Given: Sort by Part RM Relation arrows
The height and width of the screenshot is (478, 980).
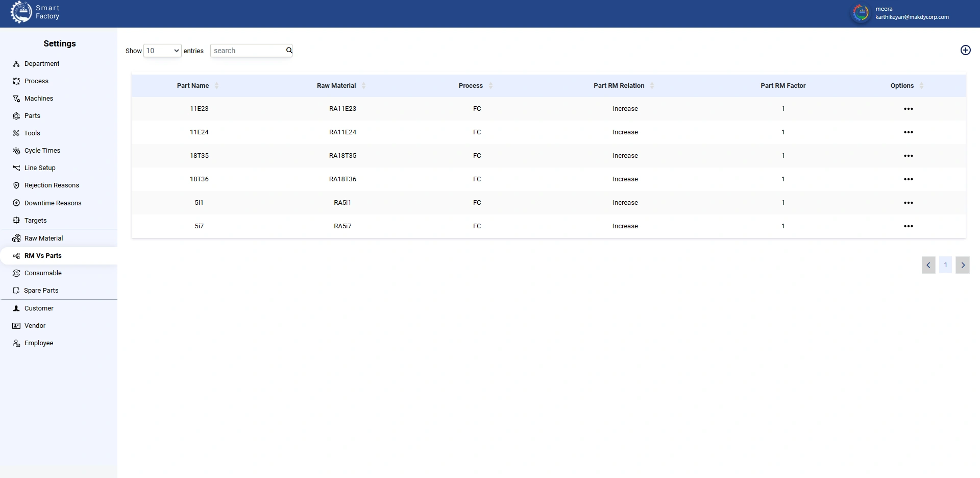Looking at the screenshot, I should coord(652,86).
